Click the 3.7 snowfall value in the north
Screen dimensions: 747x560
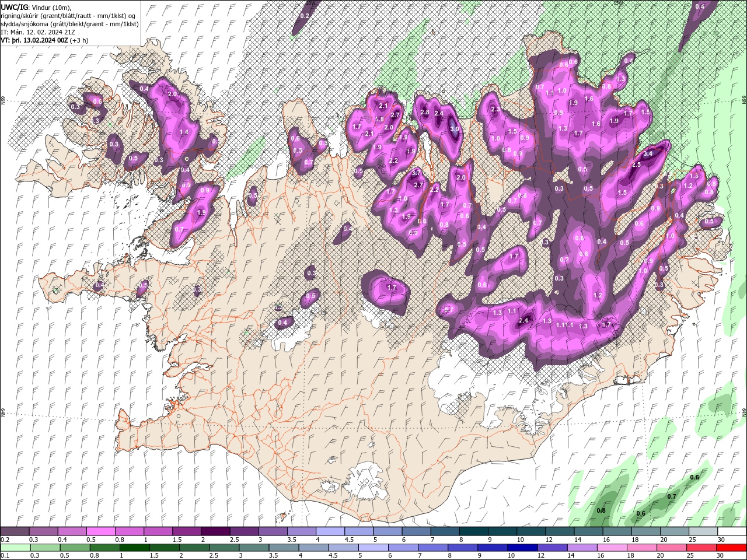[416, 173]
